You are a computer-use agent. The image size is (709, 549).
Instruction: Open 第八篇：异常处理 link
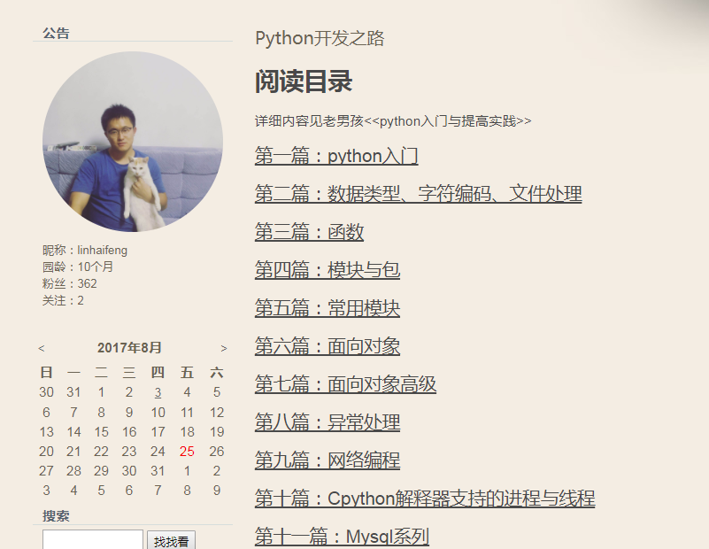(x=327, y=422)
